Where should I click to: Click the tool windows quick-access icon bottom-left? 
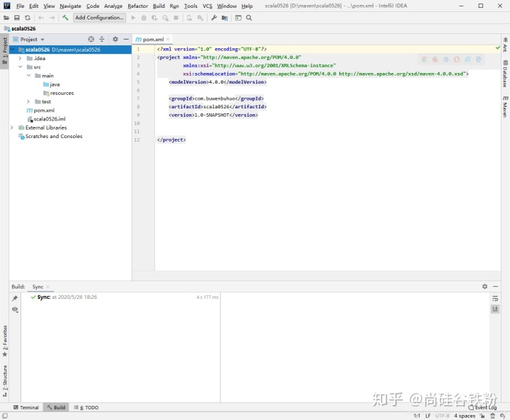click(x=5, y=416)
